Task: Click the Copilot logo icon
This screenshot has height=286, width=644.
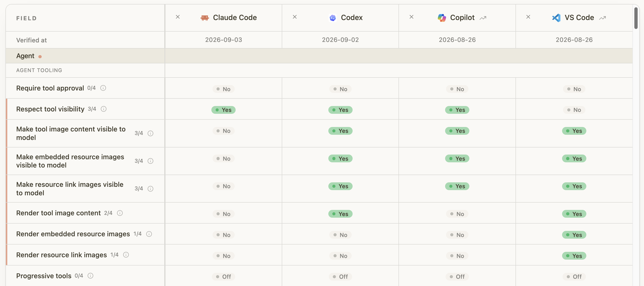Action: click(442, 18)
